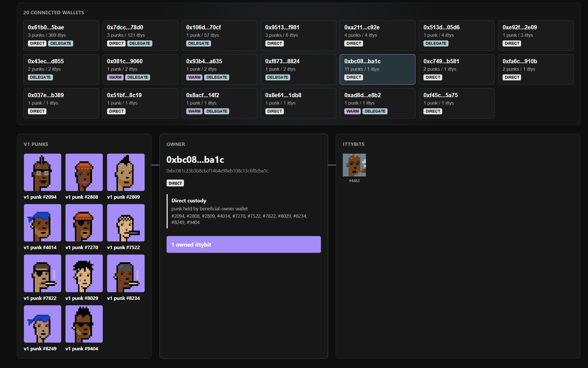Open v1 punk #2094 image
This screenshot has width=588, height=368.
[43, 172]
